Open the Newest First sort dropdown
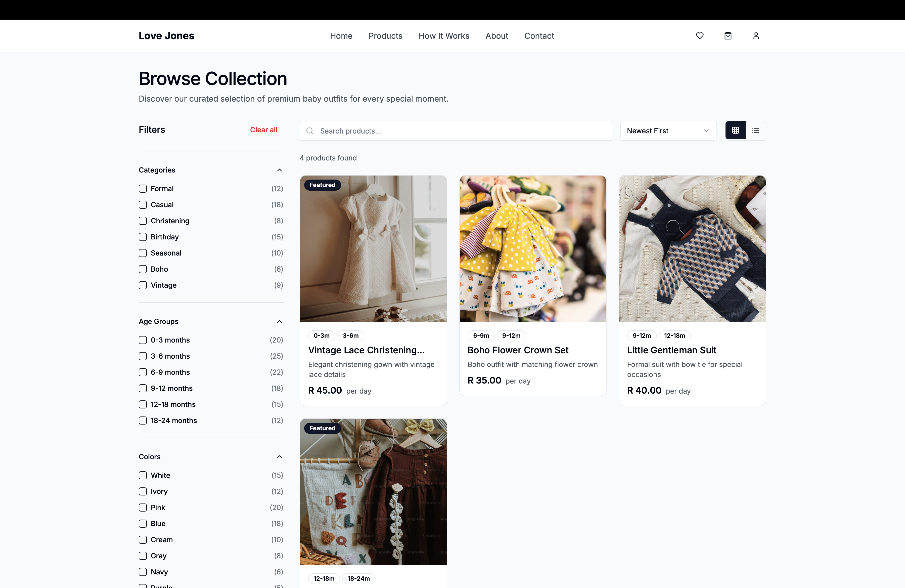Image resolution: width=905 pixels, height=588 pixels. (x=668, y=131)
